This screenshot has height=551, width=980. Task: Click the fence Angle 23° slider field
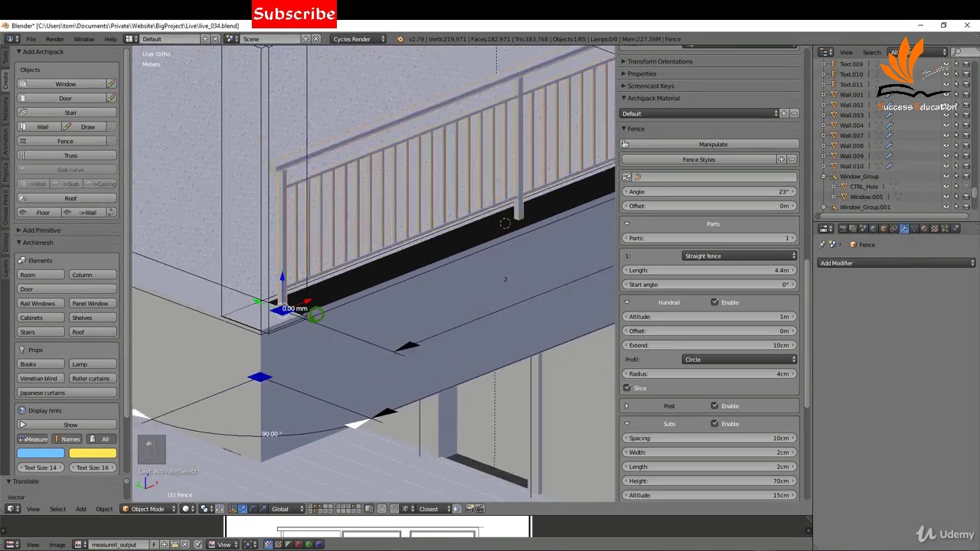pyautogui.click(x=710, y=191)
